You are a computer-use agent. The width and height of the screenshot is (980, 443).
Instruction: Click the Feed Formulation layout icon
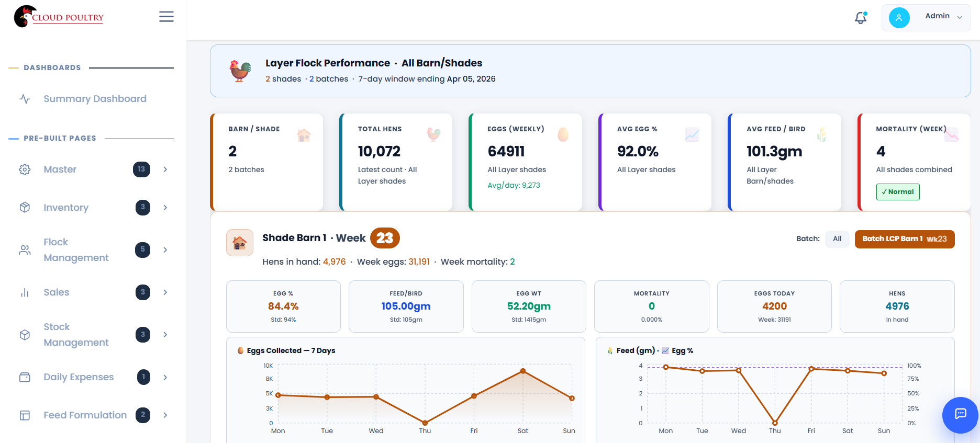pyautogui.click(x=25, y=415)
